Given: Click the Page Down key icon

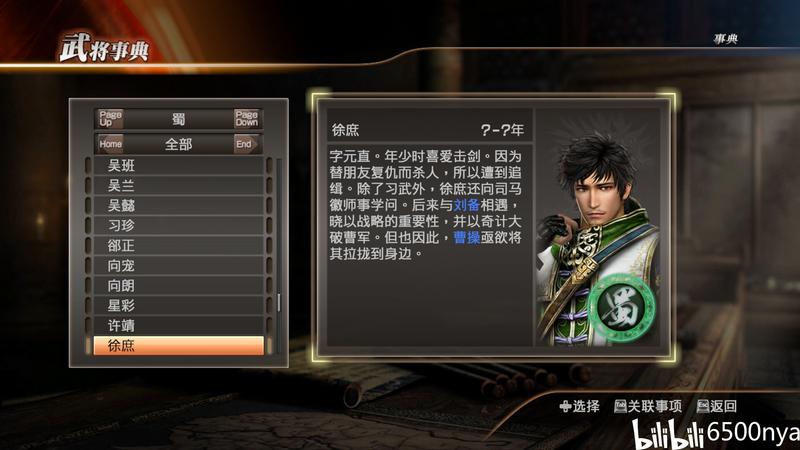Looking at the screenshot, I should point(247,118).
